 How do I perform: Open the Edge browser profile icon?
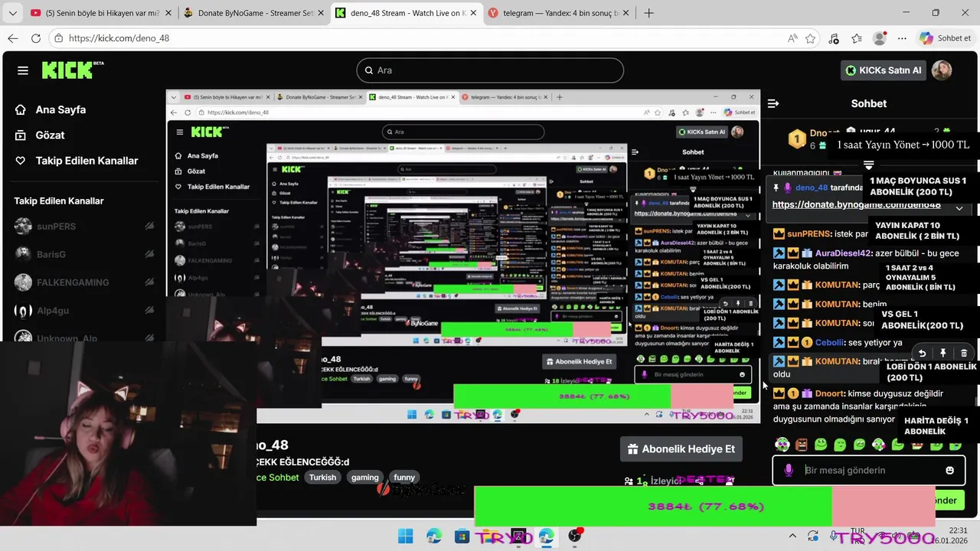point(880,38)
